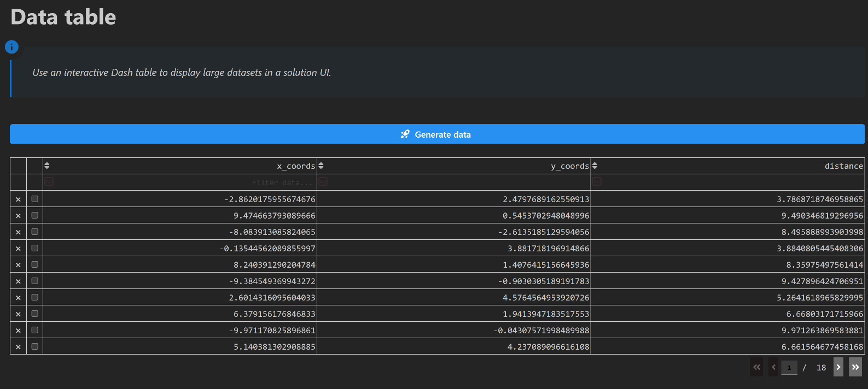Image resolution: width=868 pixels, height=389 pixels.
Task: Toggle case sensitivity on distance filter
Action: (597, 181)
